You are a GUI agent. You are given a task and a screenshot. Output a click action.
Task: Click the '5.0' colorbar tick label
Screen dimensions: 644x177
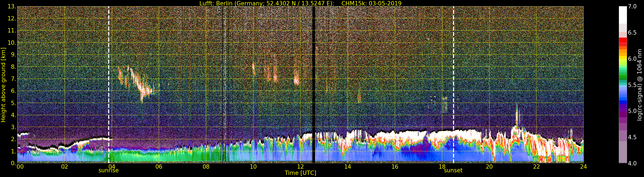tap(632, 111)
